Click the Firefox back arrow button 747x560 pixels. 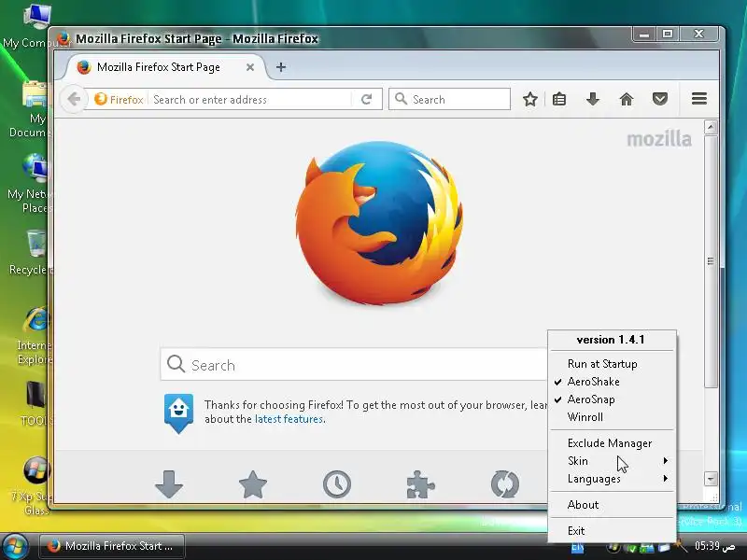[x=74, y=100]
